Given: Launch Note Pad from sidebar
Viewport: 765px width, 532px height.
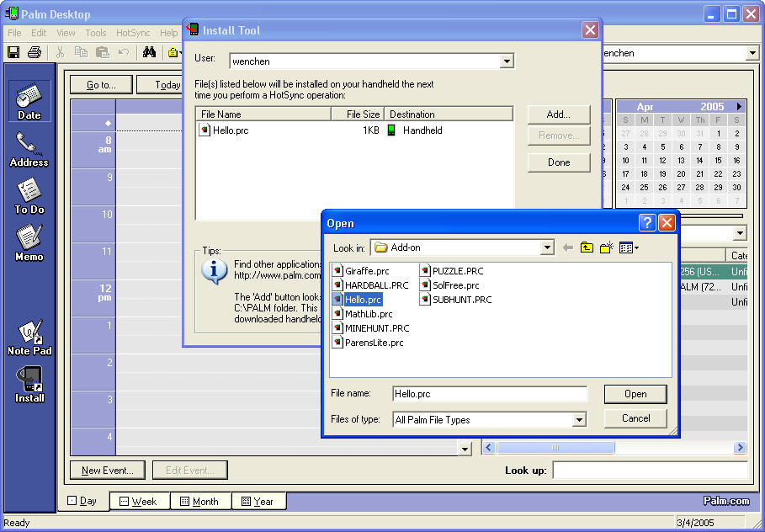Looking at the screenshot, I should click(29, 337).
